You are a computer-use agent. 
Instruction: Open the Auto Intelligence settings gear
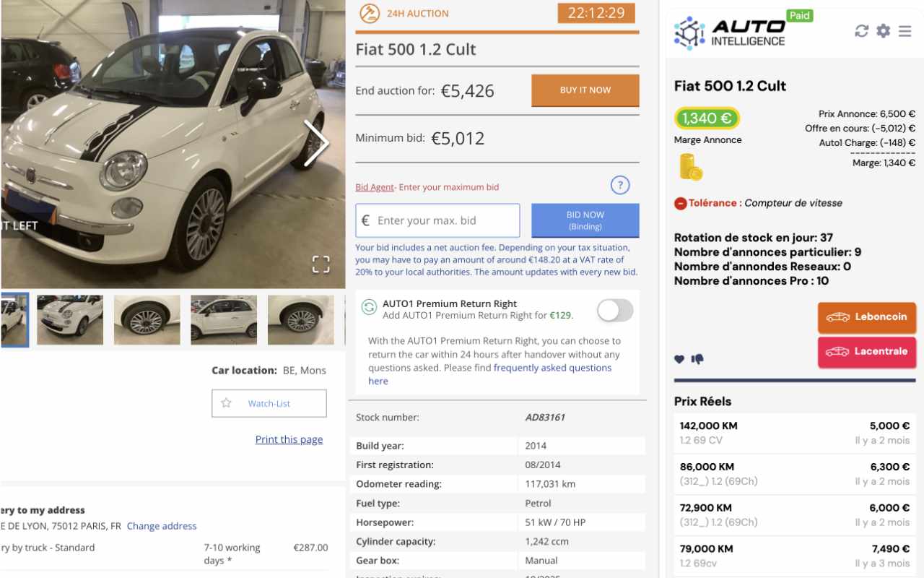882,31
